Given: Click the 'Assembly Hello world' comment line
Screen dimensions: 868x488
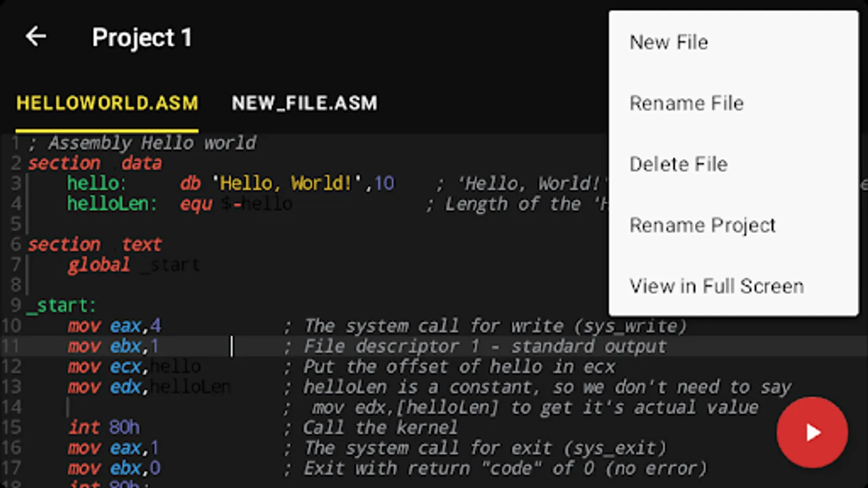Looking at the screenshot, I should [x=142, y=143].
